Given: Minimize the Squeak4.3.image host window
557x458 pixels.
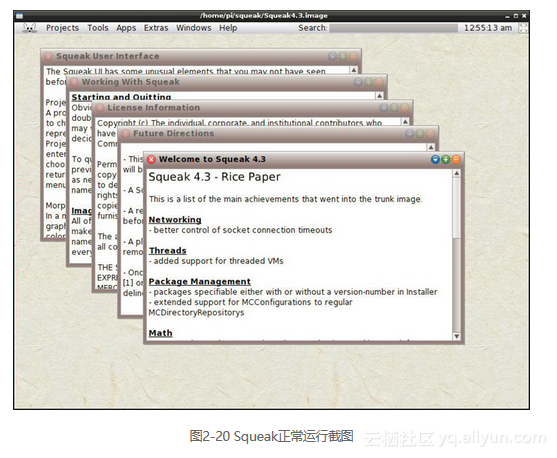Looking at the screenshot, I should click(508, 16).
